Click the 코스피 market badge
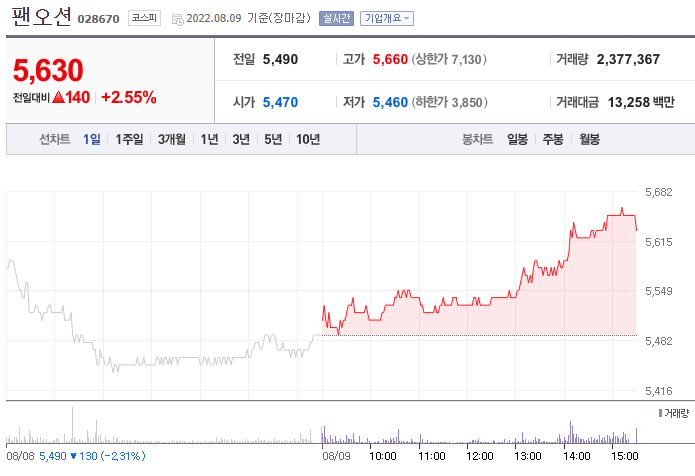The width and height of the screenshot is (695, 476). click(x=144, y=18)
